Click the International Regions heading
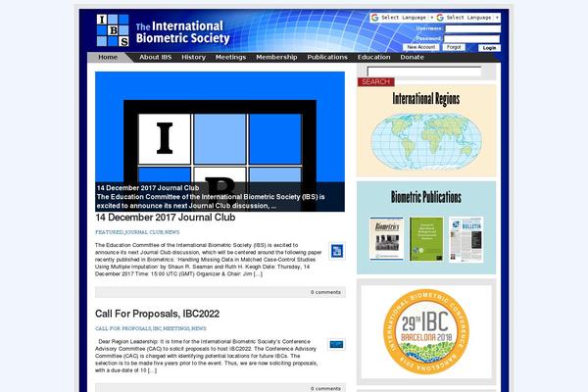Screen dimensions: 588x392 point(426,99)
